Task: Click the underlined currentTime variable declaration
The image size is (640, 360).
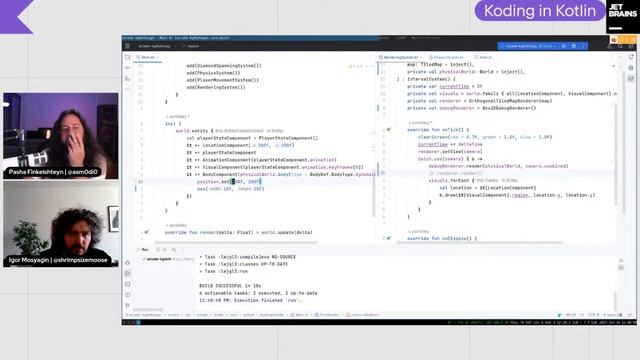Action: (x=454, y=87)
